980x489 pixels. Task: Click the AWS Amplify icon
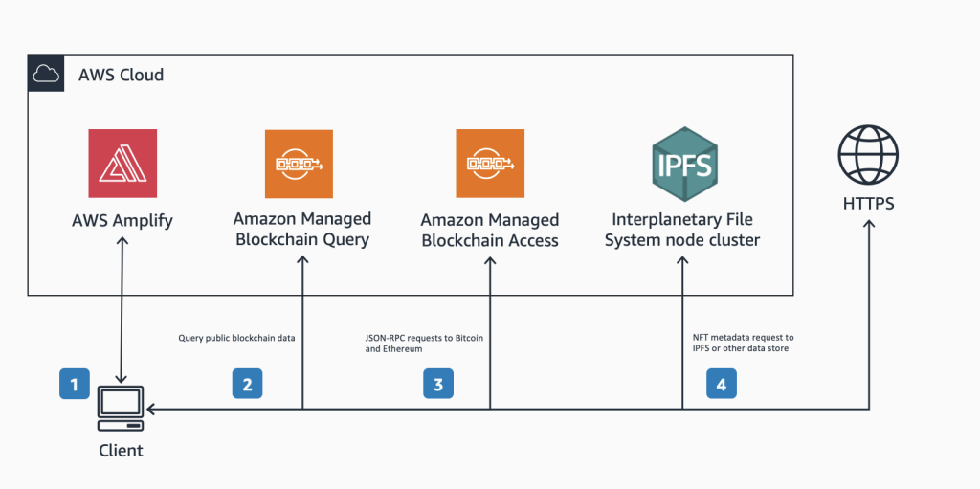pos(122,164)
